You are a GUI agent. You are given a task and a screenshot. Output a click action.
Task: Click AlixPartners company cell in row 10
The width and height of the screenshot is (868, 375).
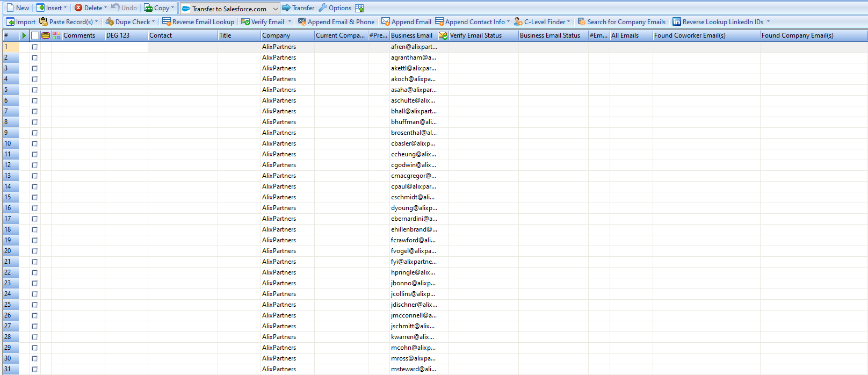tap(287, 143)
